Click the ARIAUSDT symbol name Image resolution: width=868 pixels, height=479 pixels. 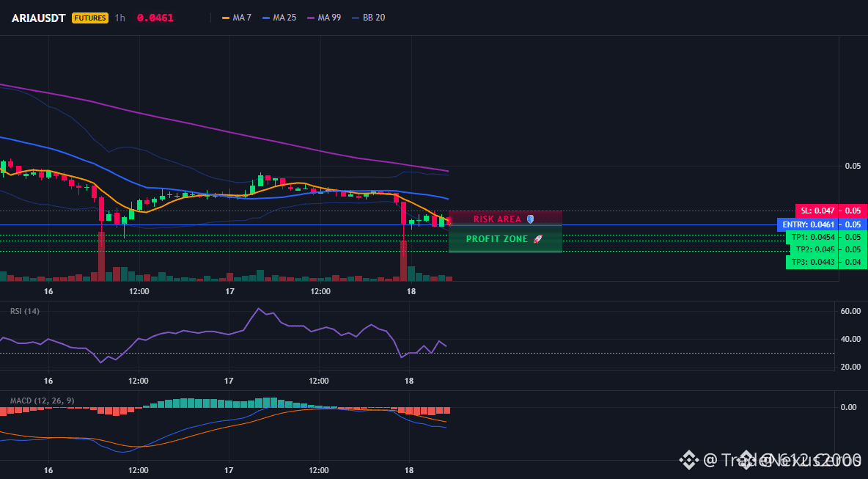[x=39, y=18]
